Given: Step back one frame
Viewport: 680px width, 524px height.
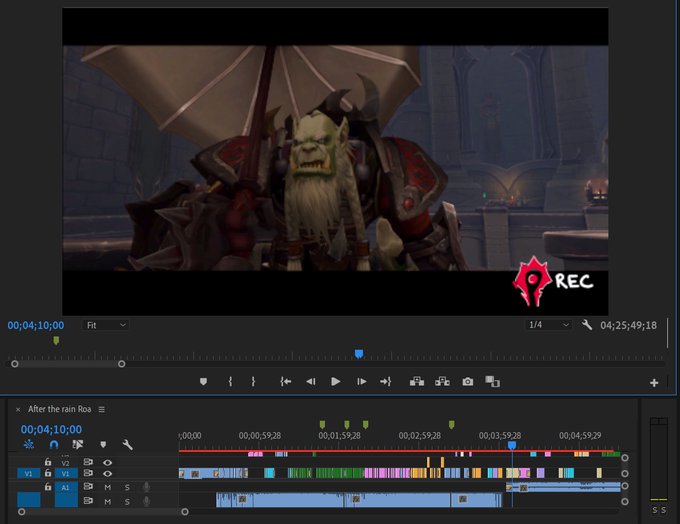Looking at the screenshot, I should click(311, 382).
